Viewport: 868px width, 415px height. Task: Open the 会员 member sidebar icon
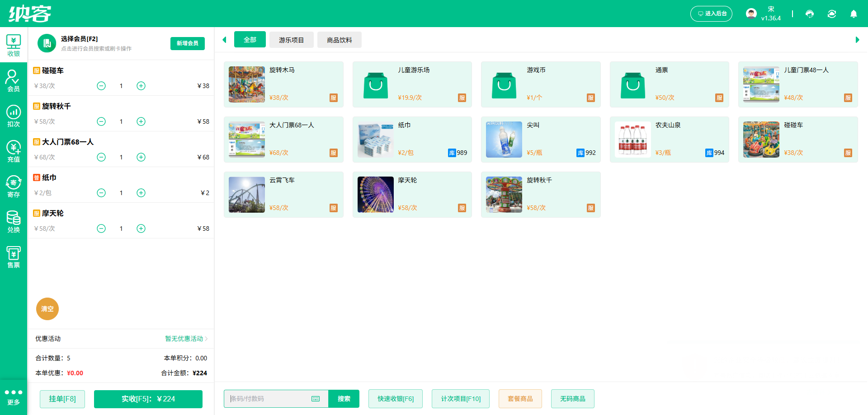14,81
